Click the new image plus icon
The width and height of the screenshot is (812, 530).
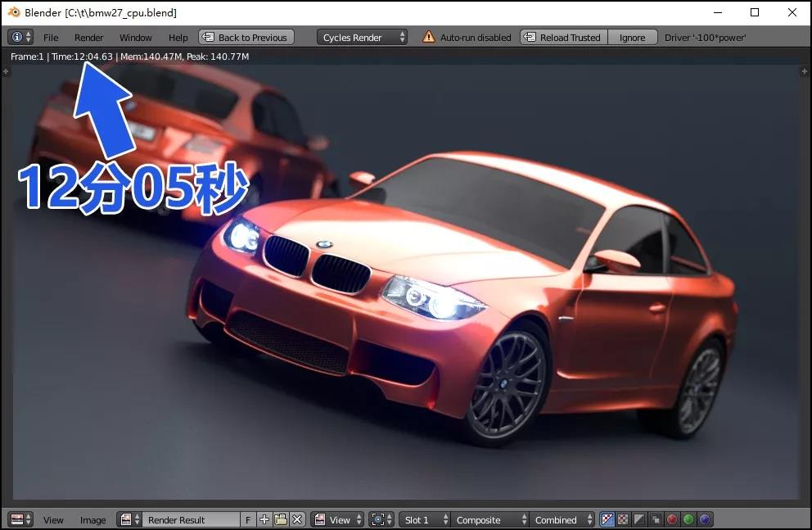264,519
